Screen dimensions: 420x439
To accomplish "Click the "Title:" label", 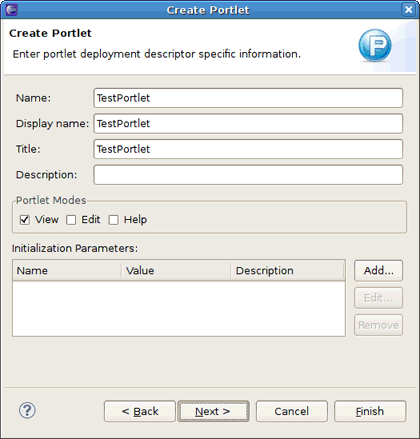I will (28, 149).
